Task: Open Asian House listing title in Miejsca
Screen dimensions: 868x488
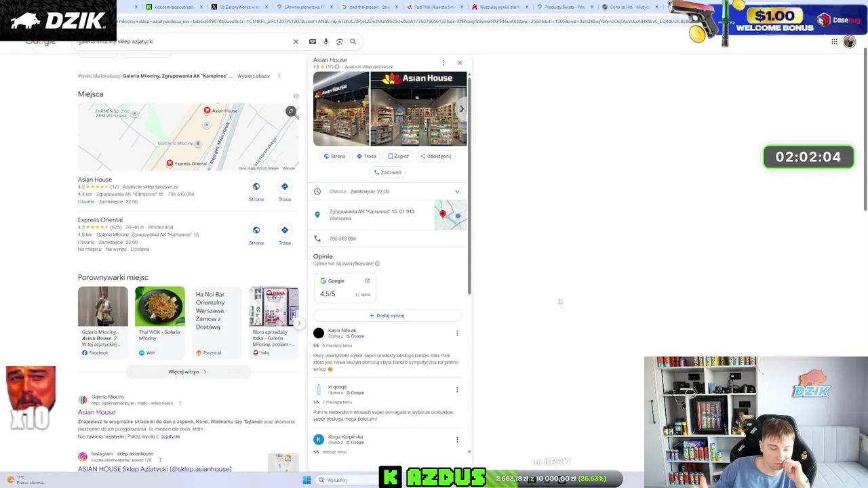Action: point(95,180)
